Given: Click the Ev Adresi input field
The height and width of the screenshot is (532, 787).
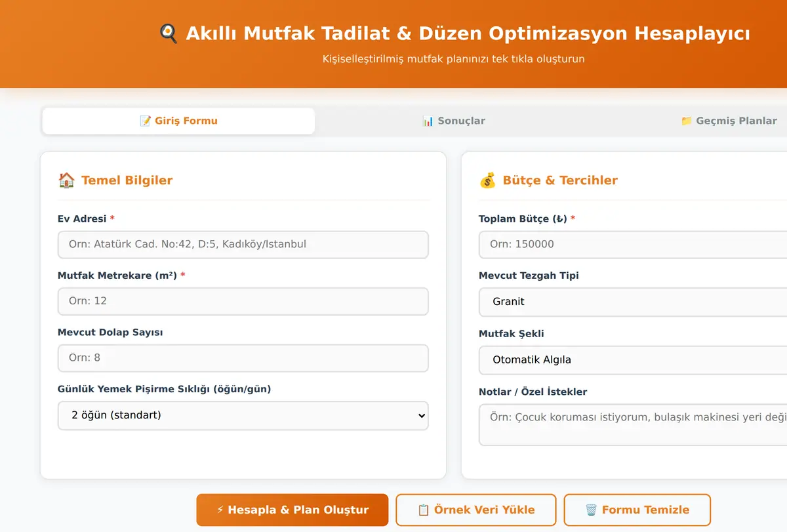Looking at the screenshot, I should pos(243,244).
